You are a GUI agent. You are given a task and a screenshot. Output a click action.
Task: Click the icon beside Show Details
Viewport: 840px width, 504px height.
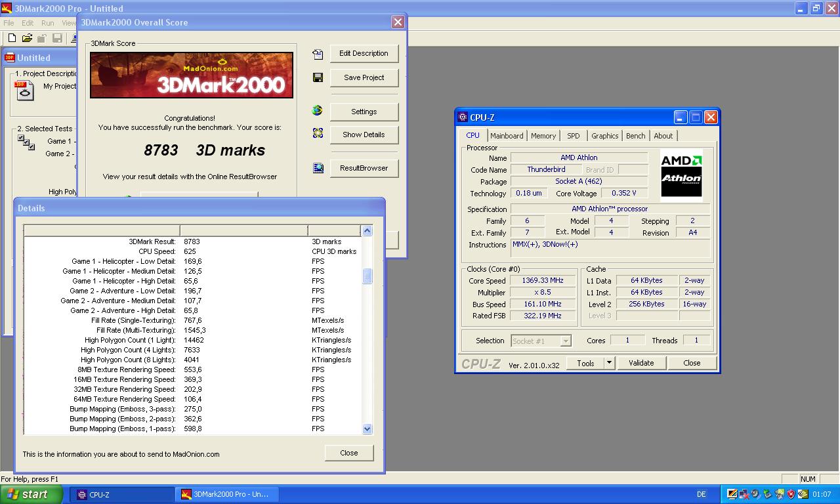tap(318, 133)
